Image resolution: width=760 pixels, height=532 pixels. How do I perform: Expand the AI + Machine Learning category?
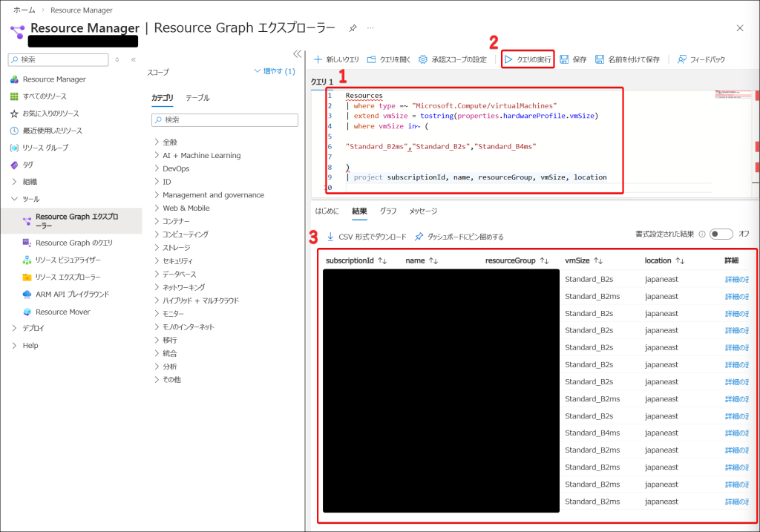[x=157, y=155]
